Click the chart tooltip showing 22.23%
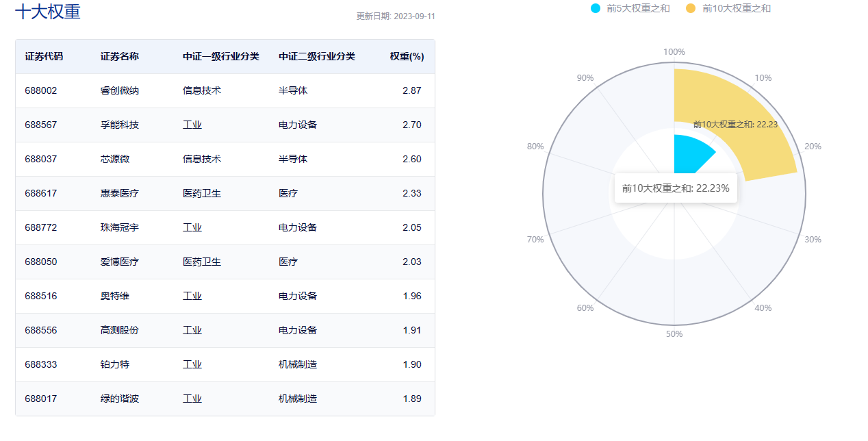Viewport: 868px width, 441px height. click(676, 188)
